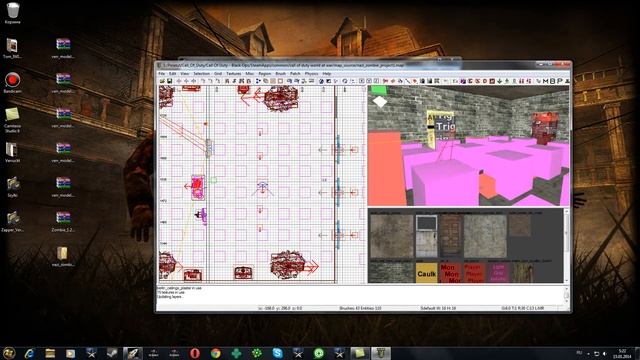Click the RU language indicator in tray
Viewport: 640px width, 360px height.
pos(579,353)
